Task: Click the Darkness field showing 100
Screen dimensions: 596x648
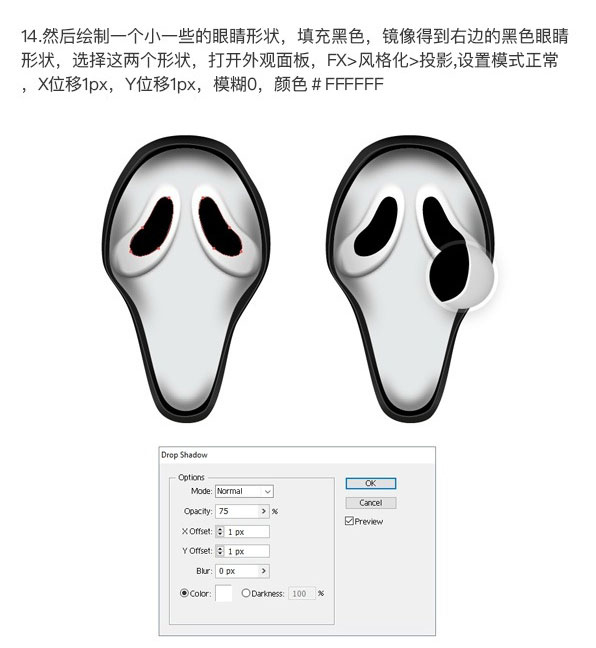Action: (301, 593)
